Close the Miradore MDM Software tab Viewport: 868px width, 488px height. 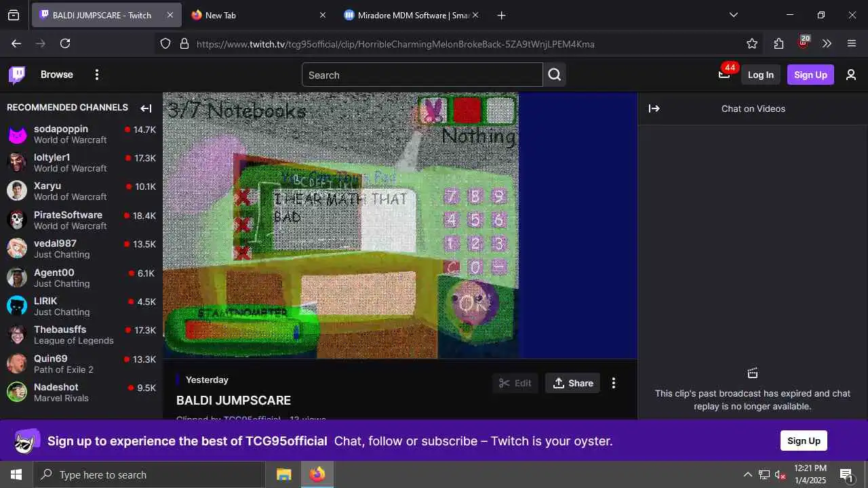tap(475, 15)
